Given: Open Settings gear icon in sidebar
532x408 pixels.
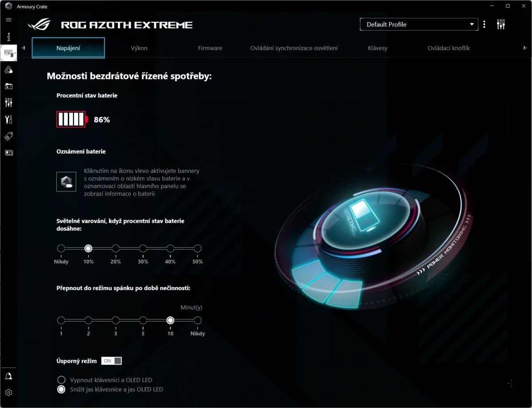Looking at the screenshot, I should click(x=8, y=392).
